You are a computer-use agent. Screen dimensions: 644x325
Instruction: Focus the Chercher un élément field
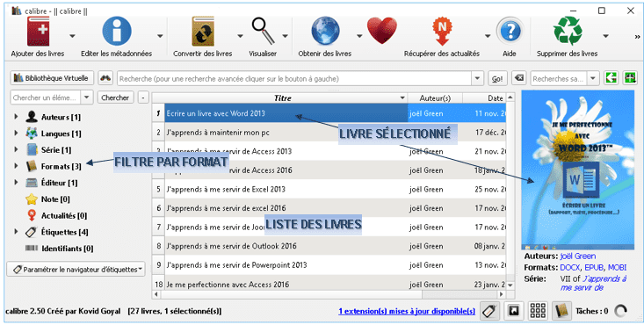tap(46, 97)
